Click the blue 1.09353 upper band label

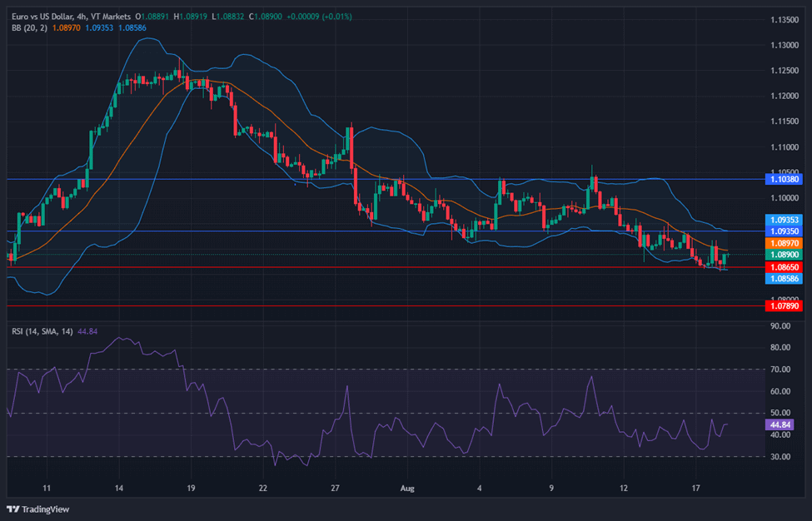click(784, 219)
